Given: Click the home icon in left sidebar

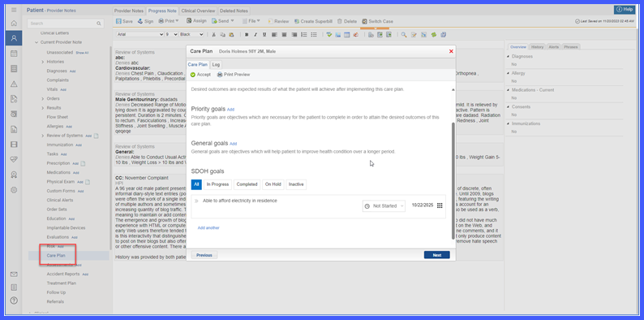Looking at the screenshot, I should (14, 24).
